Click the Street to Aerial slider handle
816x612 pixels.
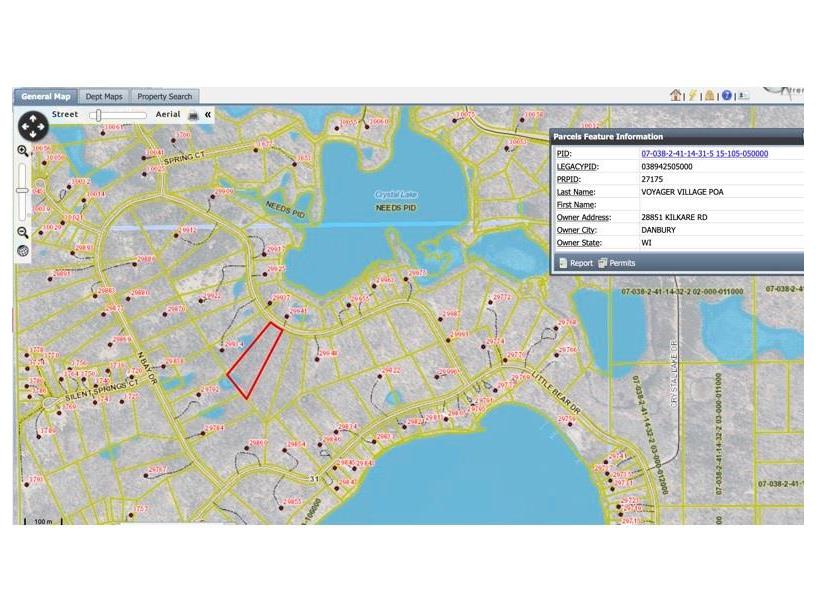coord(98,115)
